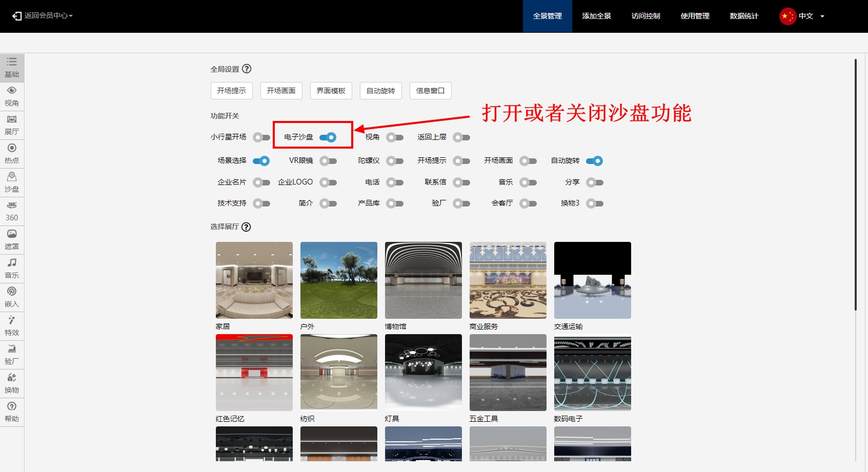Open the 数据统计 tab

pos(744,16)
